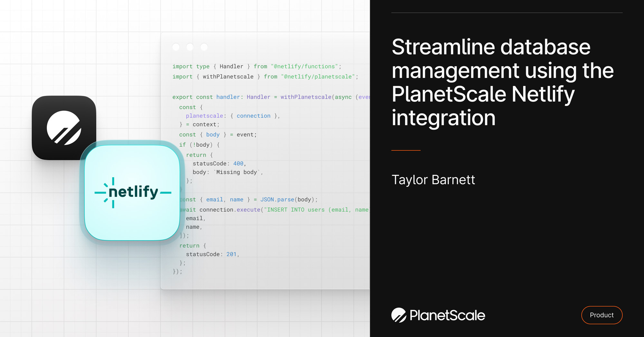Click the 'if (!body) {' line

click(x=199, y=145)
